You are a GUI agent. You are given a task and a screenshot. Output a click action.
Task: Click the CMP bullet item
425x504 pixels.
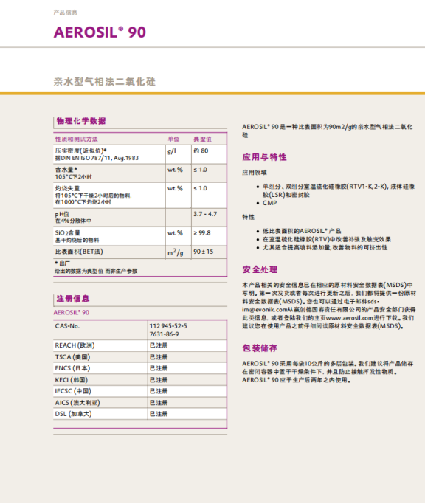(269, 203)
